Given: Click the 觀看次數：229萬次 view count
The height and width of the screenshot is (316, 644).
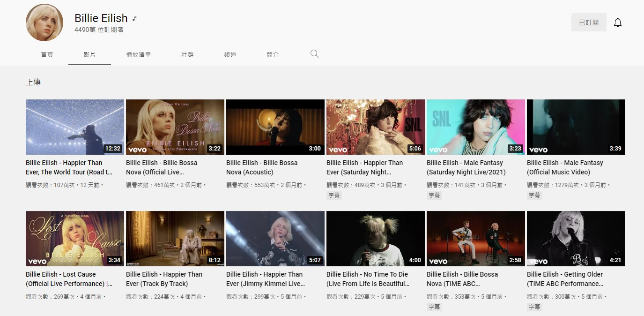Looking at the screenshot, I should pyautogui.click(x=352, y=297).
